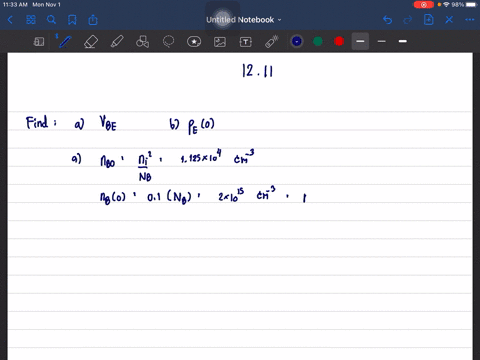This screenshot has height=360, width=480.
Task: Choose the green pen color
Action: point(318,41)
